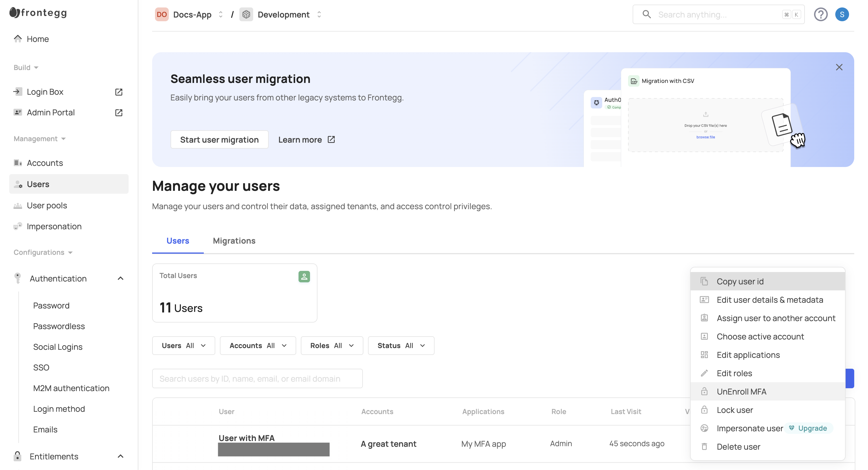
Task: Switch to the Migrations tab
Action: (x=234, y=240)
